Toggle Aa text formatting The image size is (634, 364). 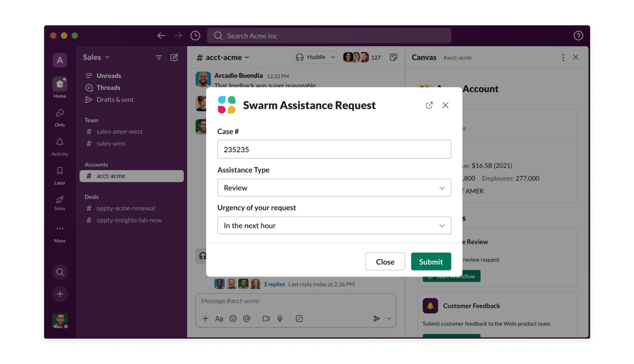pyautogui.click(x=219, y=319)
